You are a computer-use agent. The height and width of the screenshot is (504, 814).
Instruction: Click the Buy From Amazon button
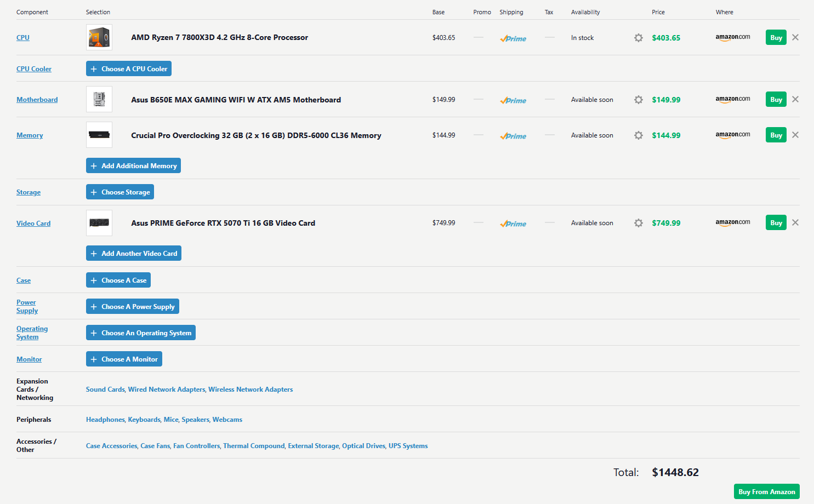click(767, 491)
